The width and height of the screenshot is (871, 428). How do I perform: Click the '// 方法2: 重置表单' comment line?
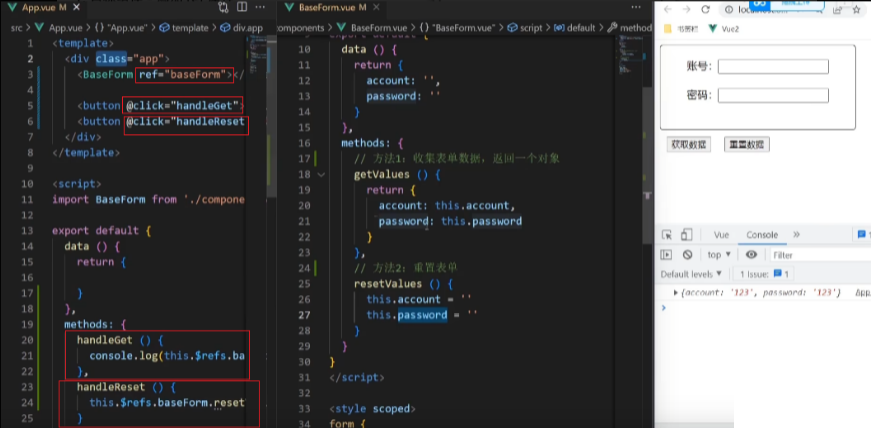pyautogui.click(x=406, y=268)
